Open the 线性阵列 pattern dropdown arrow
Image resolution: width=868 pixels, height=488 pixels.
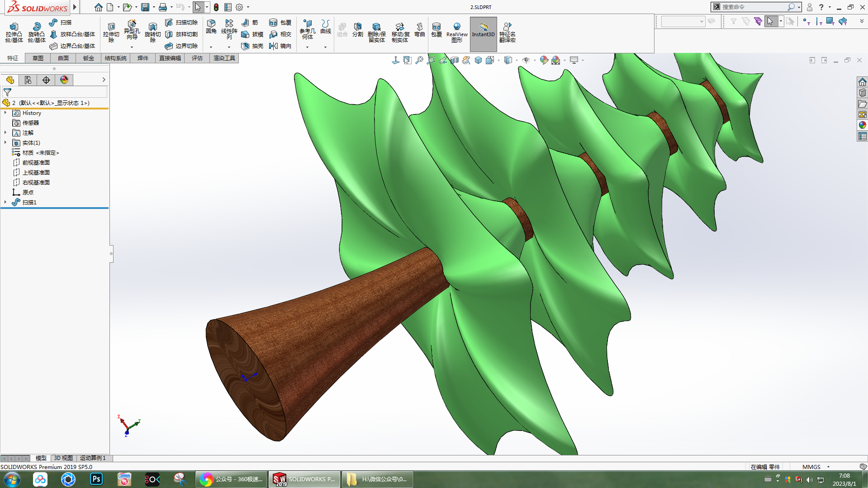pyautogui.click(x=229, y=47)
